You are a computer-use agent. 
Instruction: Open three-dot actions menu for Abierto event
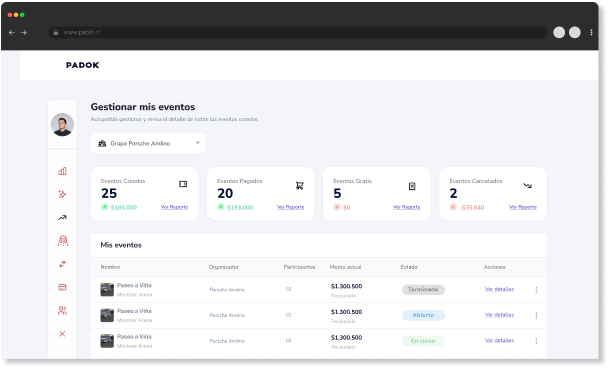pos(536,315)
